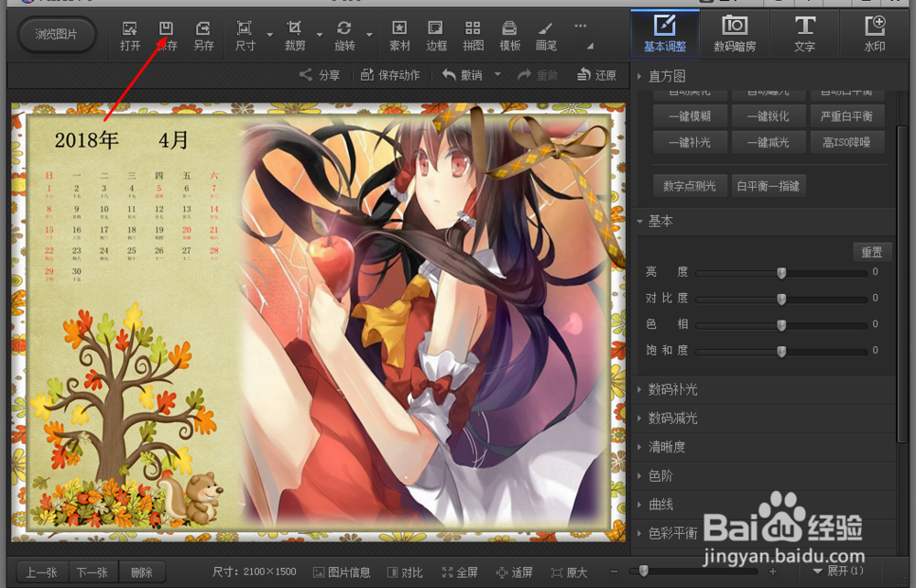This screenshot has width=916, height=588.
Task: Click 保存动作 to save actions
Action: tap(390, 75)
